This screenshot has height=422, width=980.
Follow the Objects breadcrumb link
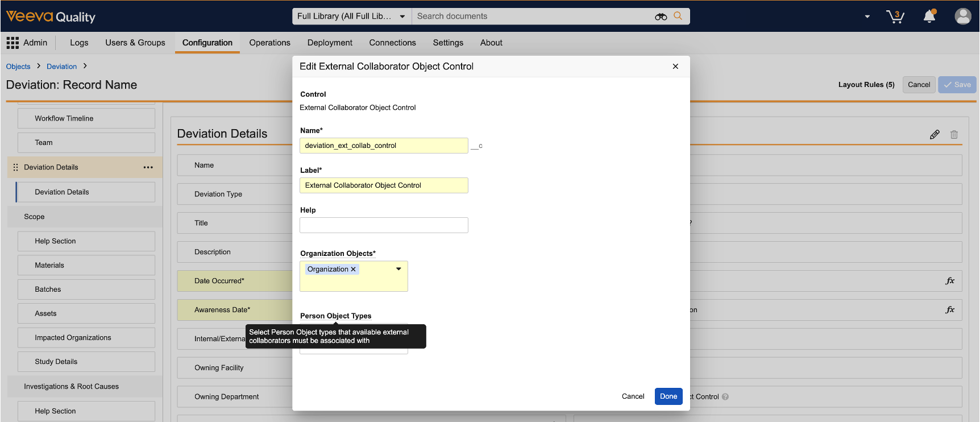(x=18, y=67)
